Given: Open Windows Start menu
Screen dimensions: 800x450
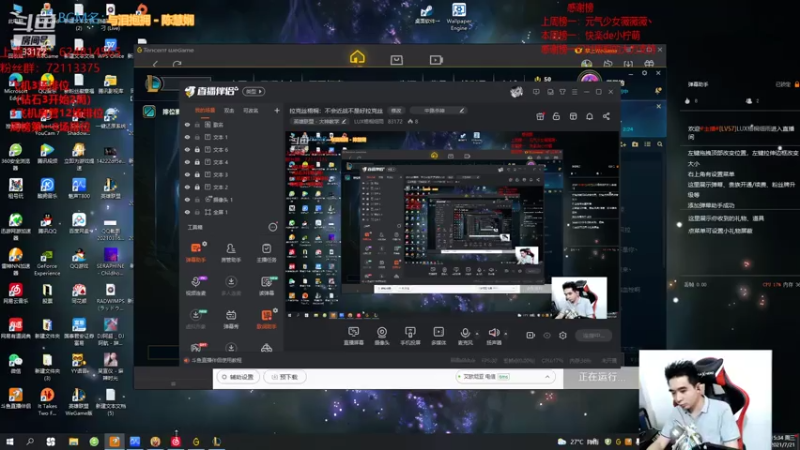Looking at the screenshot, I should pos(10,441).
